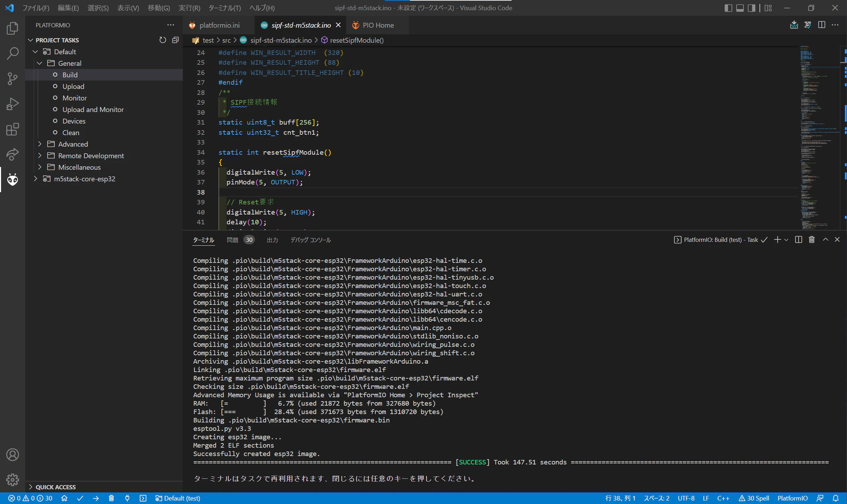
Task: Open the PlatformIO terminal icon in status bar
Action: click(x=143, y=498)
